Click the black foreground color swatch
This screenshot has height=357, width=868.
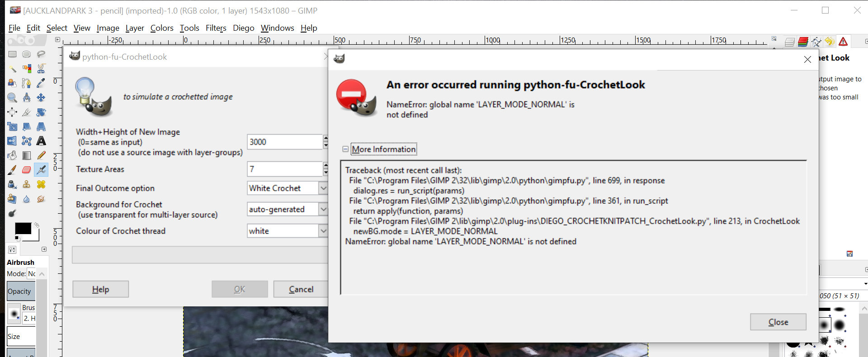point(23,228)
